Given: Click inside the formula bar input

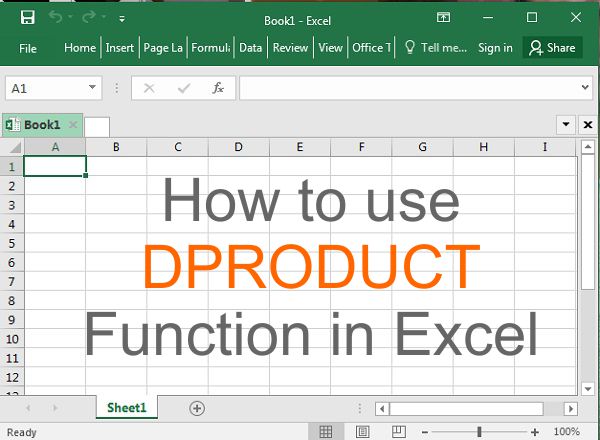Looking at the screenshot, I should tap(409, 88).
